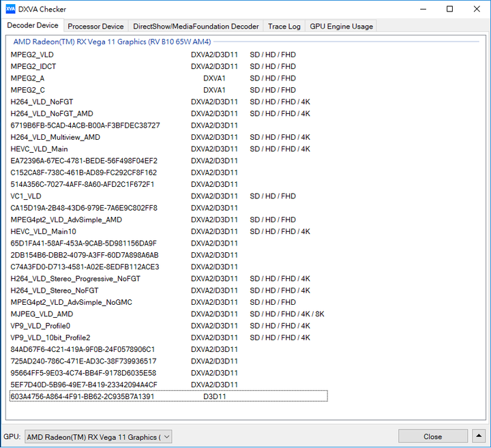Click the DXVA Checker app icon
Screen dimensions: 491x448
click(10, 9)
